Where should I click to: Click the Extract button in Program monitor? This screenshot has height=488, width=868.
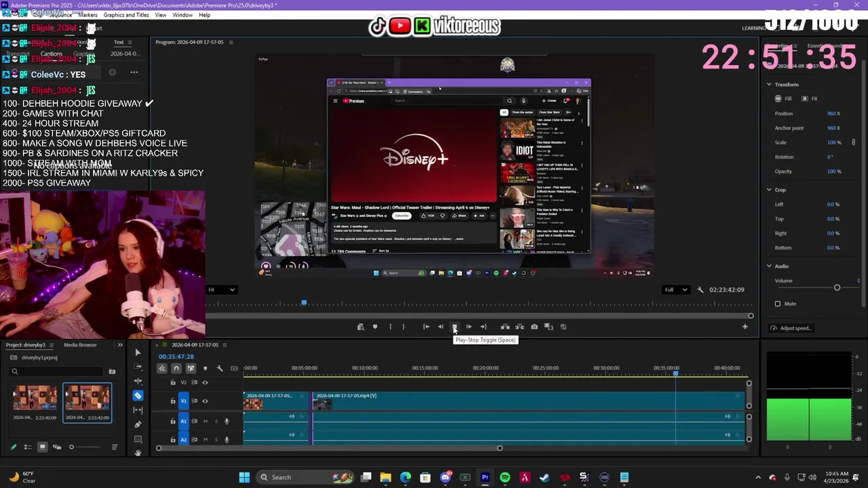[x=519, y=327]
